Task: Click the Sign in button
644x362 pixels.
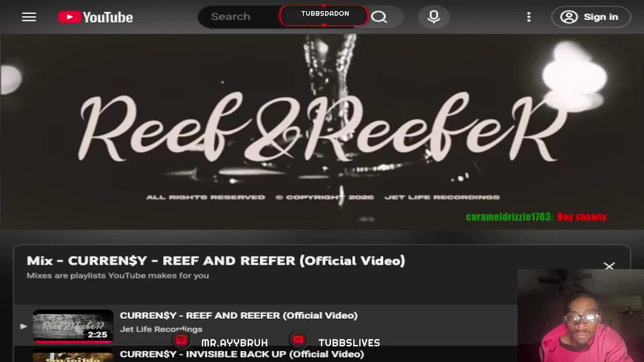Action: (x=591, y=17)
